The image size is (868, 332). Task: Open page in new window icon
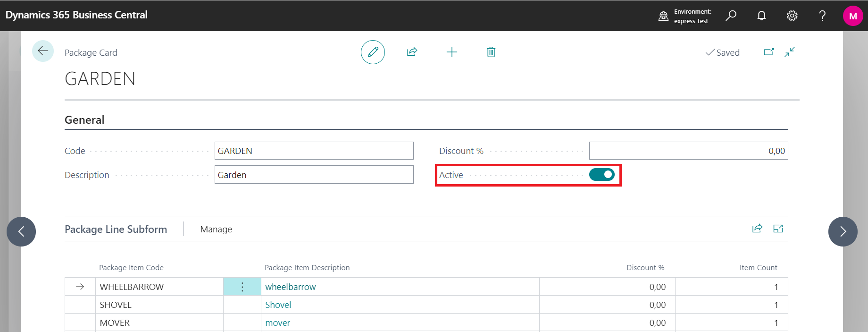click(x=768, y=52)
